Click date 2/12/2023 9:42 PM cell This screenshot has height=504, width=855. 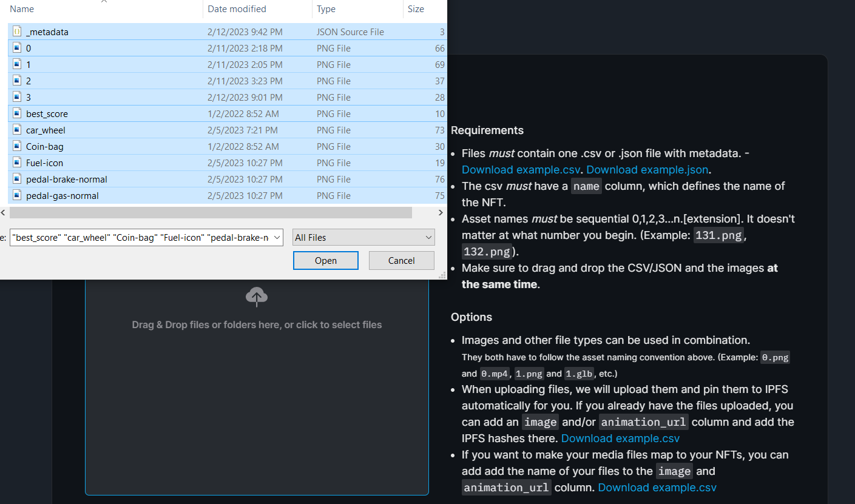(245, 32)
